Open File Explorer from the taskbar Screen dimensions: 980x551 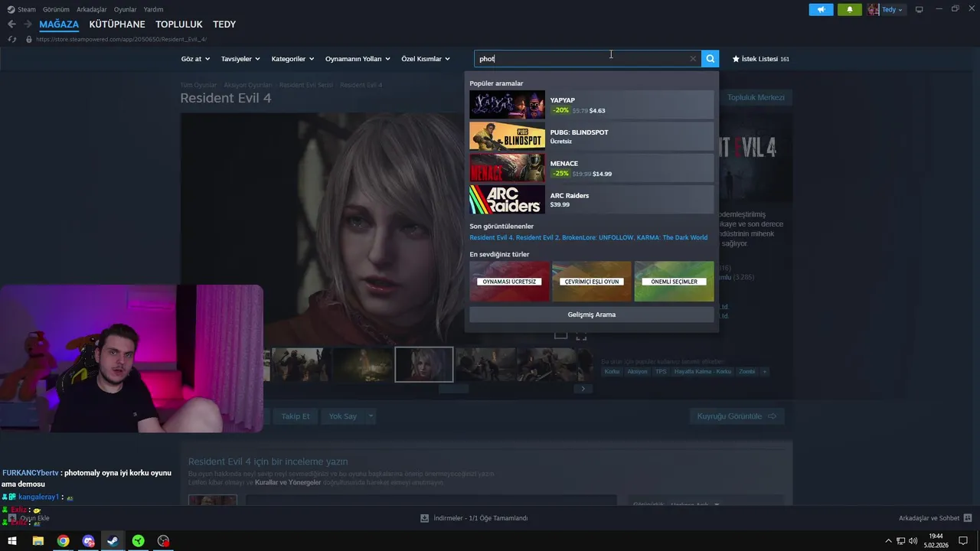click(38, 541)
